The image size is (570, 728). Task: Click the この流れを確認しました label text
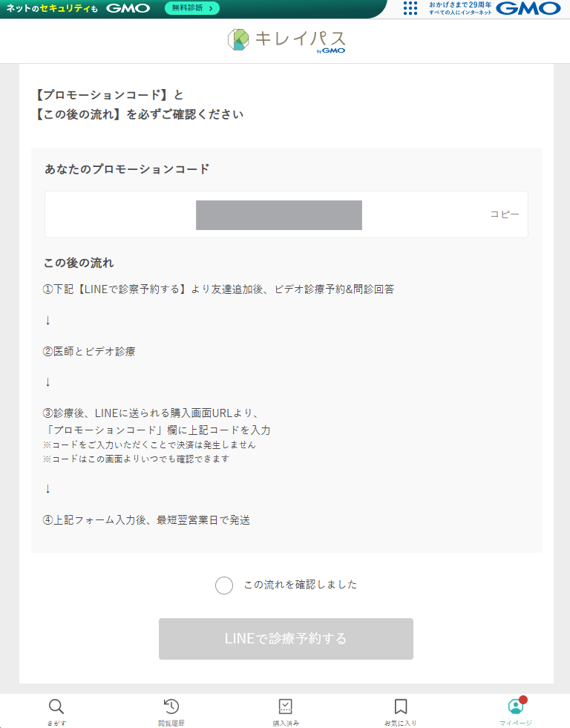[x=301, y=585]
